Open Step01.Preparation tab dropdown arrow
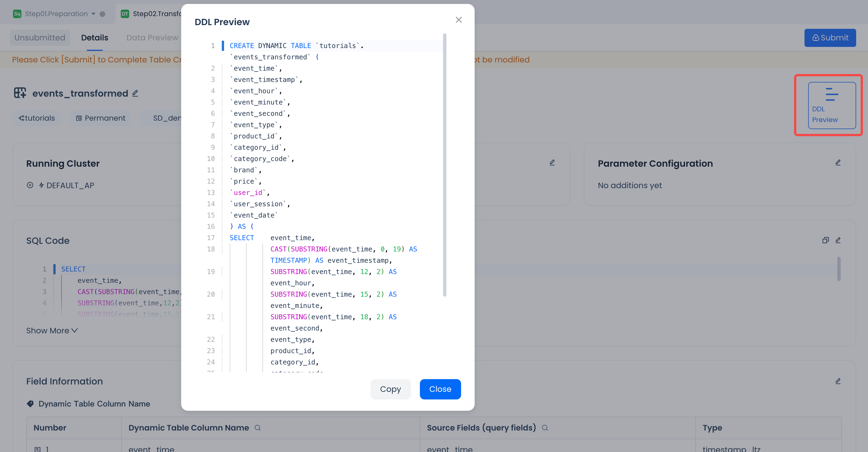 tap(93, 14)
